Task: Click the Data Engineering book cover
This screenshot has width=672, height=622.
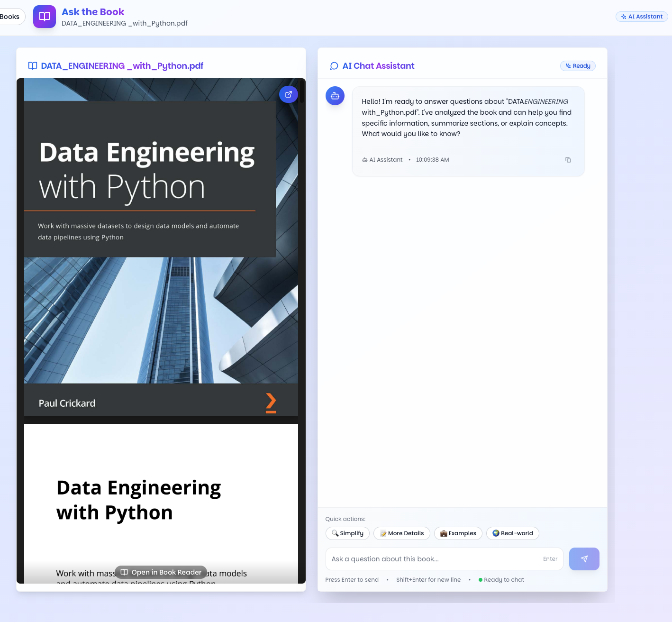Action: click(161, 247)
